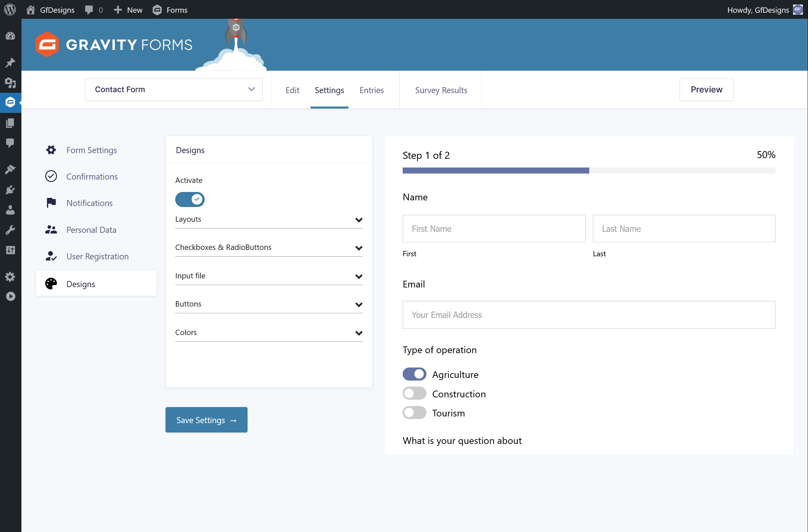Click Howdy, GfDesigns account link
Image resolution: width=808 pixels, height=532 pixels.
click(x=758, y=10)
